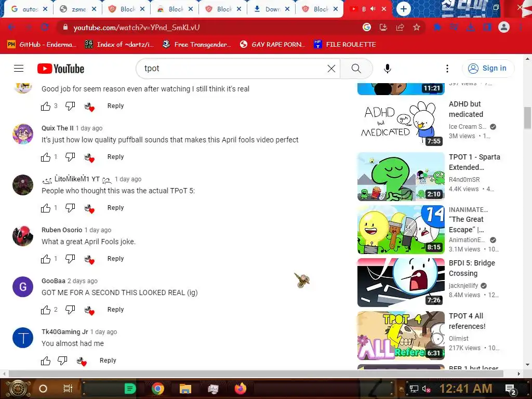
Task: Dislike Ruben Osorio's comment
Action: 70,259
